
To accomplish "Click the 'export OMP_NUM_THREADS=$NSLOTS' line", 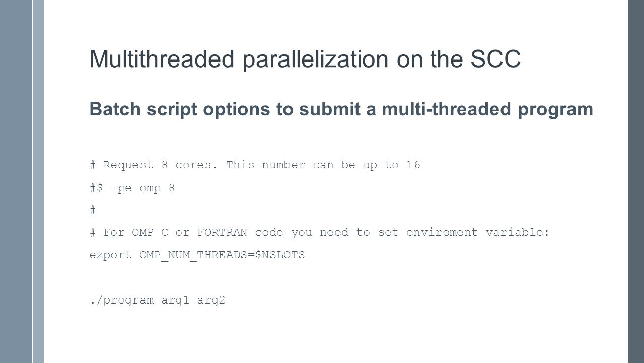I will 197,255.
